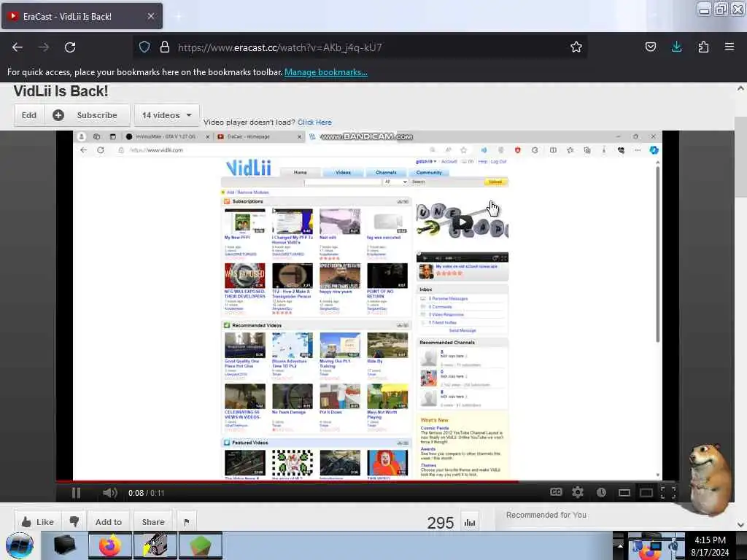Viewport: 747px width, 560px height.
Task: Switch to small player size icon
Action: coord(624,492)
